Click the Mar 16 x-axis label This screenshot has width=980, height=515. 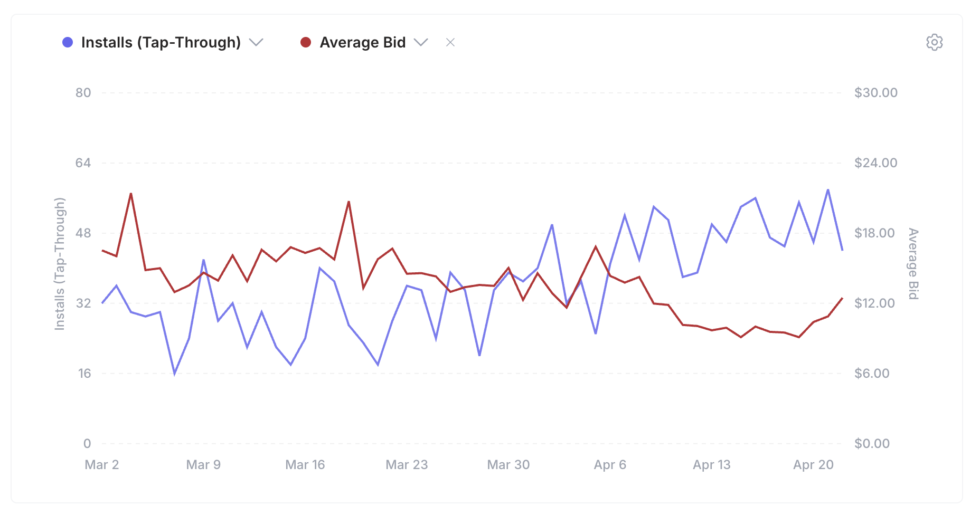pos(305,465)
